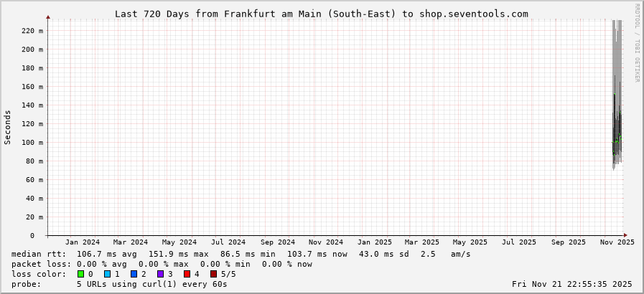644x294 pixels.
Task: Click the Jan 2025 x-axis label
Action: [x=374, y=242]
